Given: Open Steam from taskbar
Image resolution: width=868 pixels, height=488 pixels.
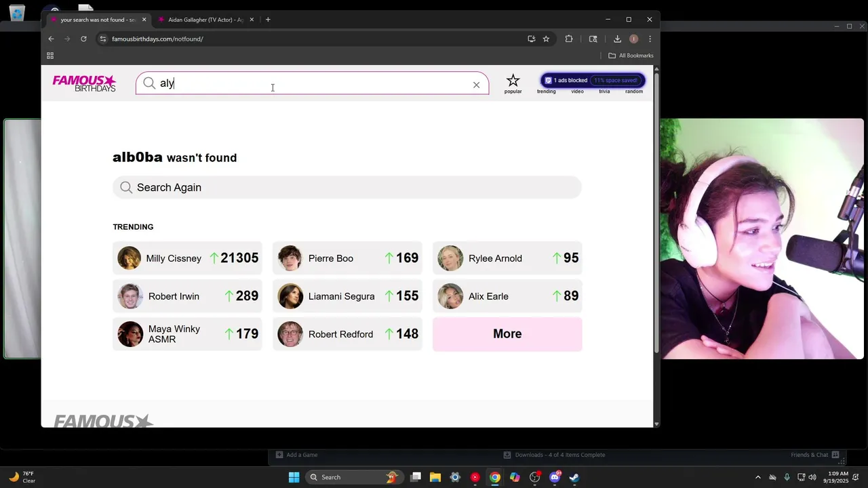Looking at the screenshot, I should pyautogui.click(x=574, y=477).
